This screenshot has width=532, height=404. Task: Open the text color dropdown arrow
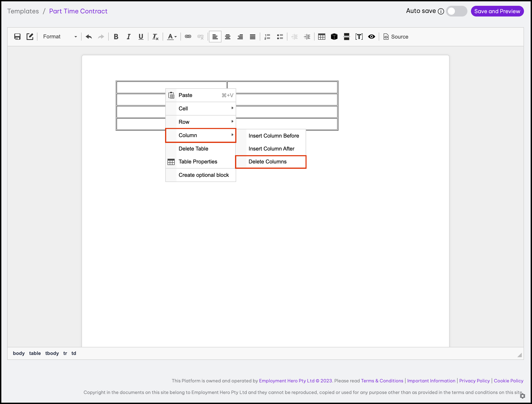tap(176, 37)
